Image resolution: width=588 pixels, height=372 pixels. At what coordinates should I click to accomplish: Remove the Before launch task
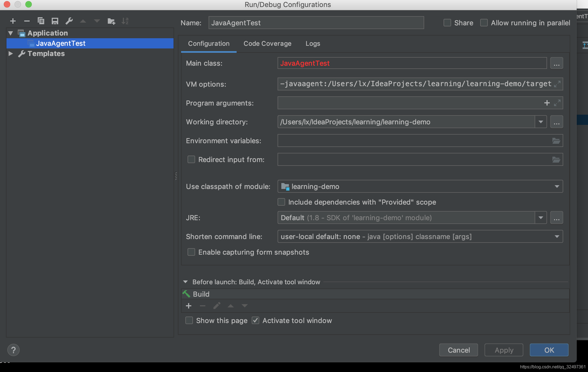tap(203, 306)
